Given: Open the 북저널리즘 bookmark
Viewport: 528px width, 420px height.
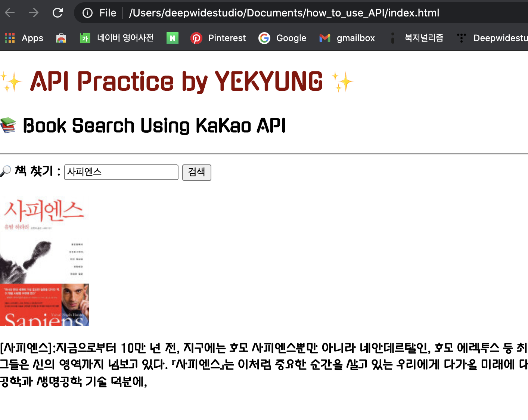Looking at the screenshot, I should coord(416,38).
